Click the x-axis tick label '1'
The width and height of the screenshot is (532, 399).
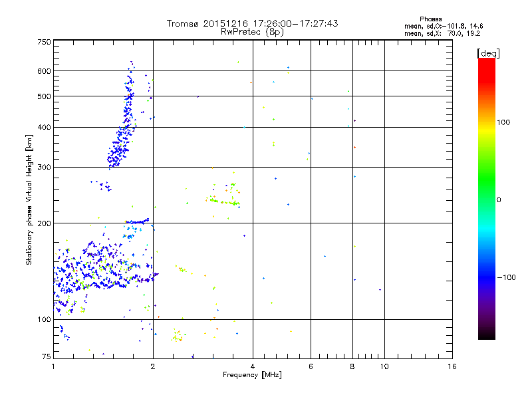pos(53,366)
